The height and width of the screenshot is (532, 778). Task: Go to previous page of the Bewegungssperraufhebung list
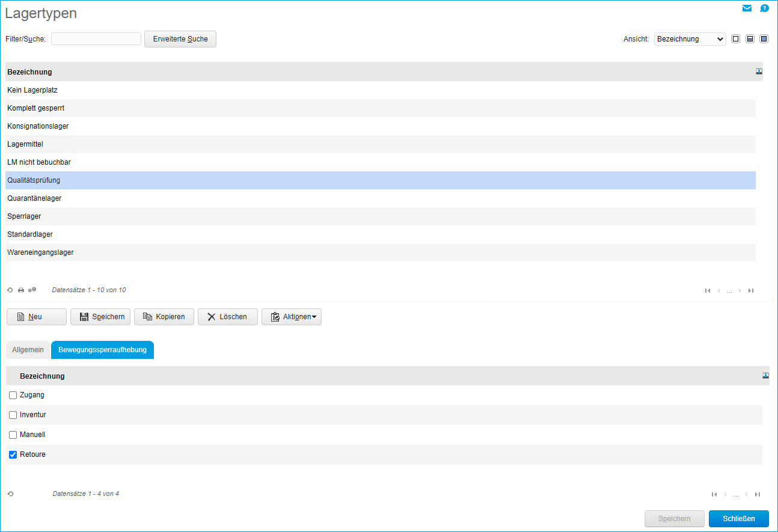(725, 495)
